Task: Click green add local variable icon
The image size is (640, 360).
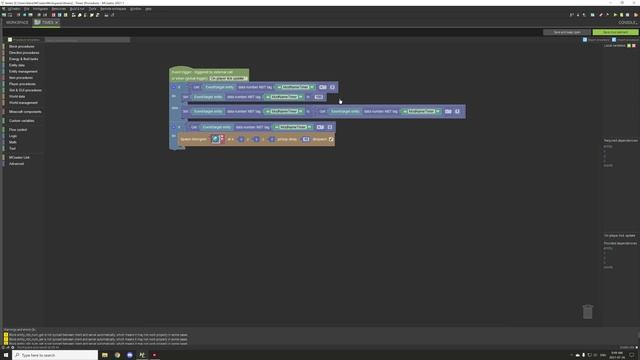Action: (629, 46)
